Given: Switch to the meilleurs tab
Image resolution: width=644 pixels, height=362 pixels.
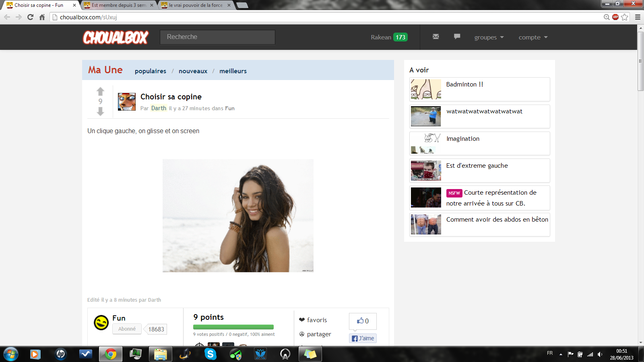Looking at the screenshot, I should (233, 71).
